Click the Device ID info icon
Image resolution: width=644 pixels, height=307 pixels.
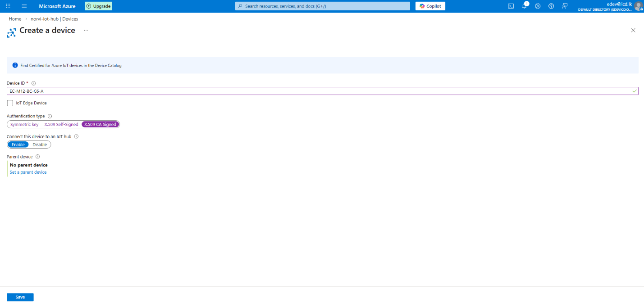34,83
